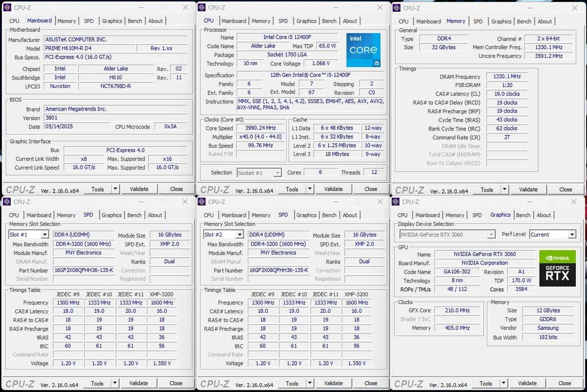Open the Slot #2 memory slot dropdown
Screen dimensions: 587x392
223,234
